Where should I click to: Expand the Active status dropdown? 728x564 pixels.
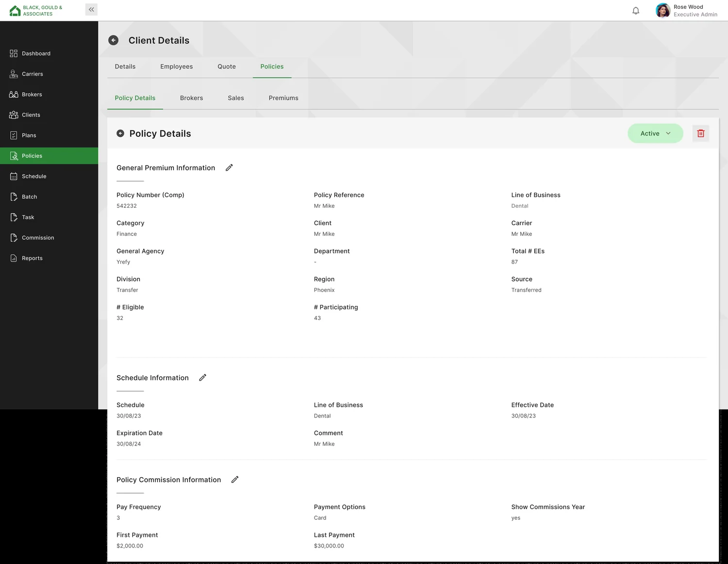[x=655, y=133]
